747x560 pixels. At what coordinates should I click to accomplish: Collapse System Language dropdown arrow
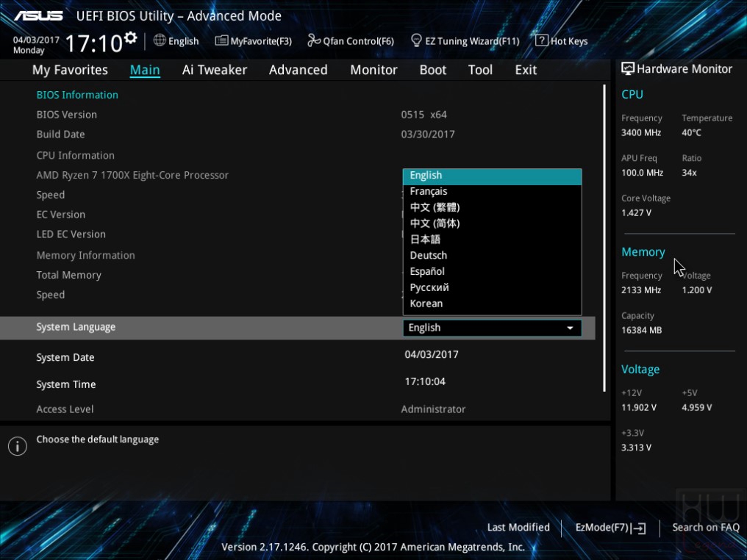[570, 328]
